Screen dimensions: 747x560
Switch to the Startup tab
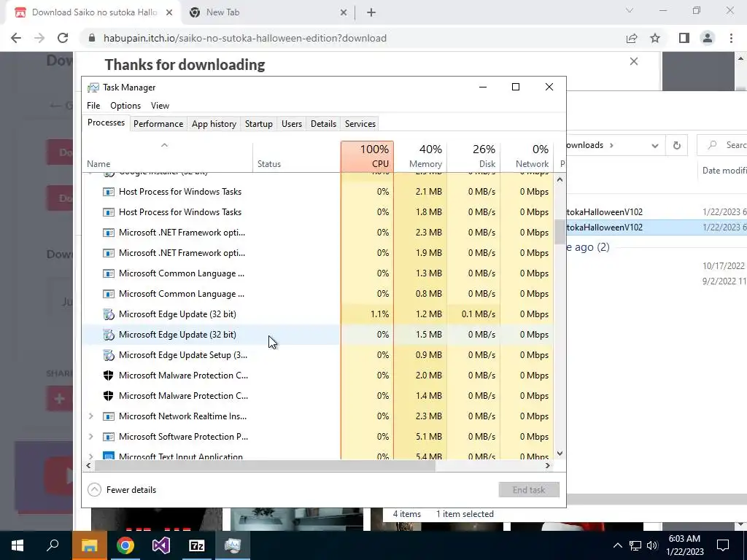[259, 124]
